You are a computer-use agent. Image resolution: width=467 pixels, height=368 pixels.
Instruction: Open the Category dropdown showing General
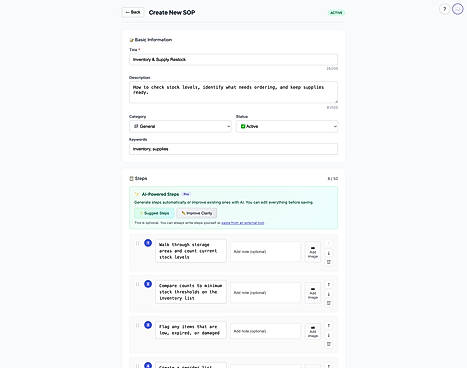click(180, 126)
